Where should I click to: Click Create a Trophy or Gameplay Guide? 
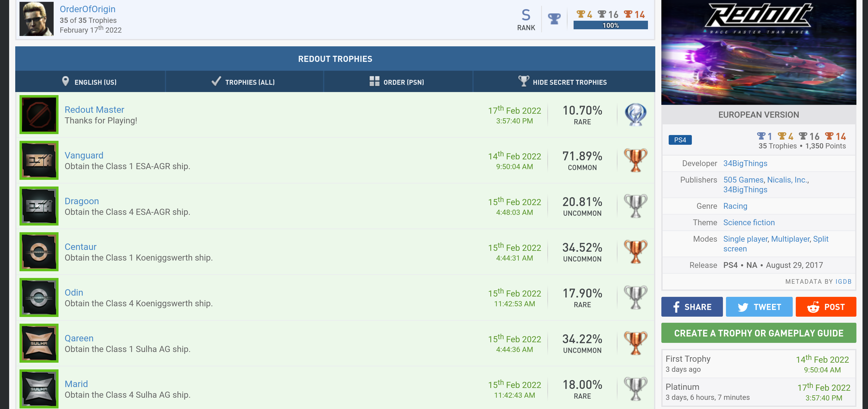tap(759, 333)
